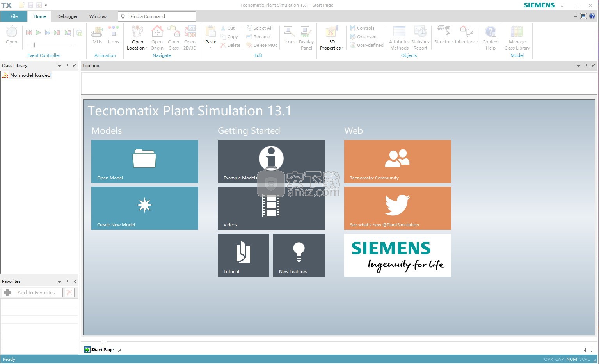
Task: Click the Structure icon
Action: [x=444, y=35]
